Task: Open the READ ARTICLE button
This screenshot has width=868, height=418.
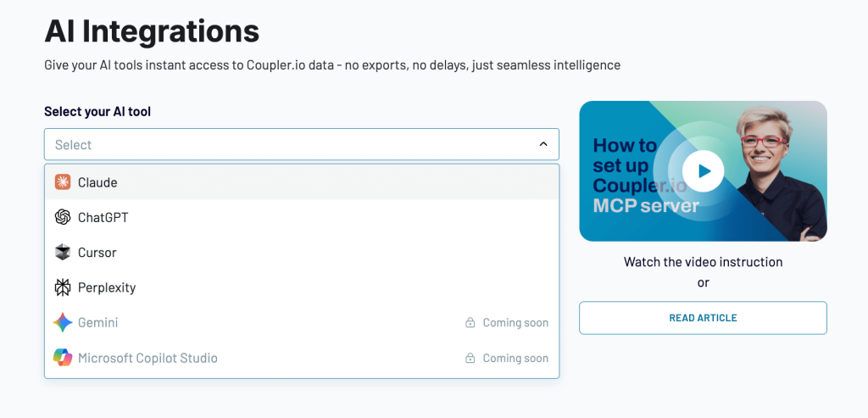Action: point(703,318)
